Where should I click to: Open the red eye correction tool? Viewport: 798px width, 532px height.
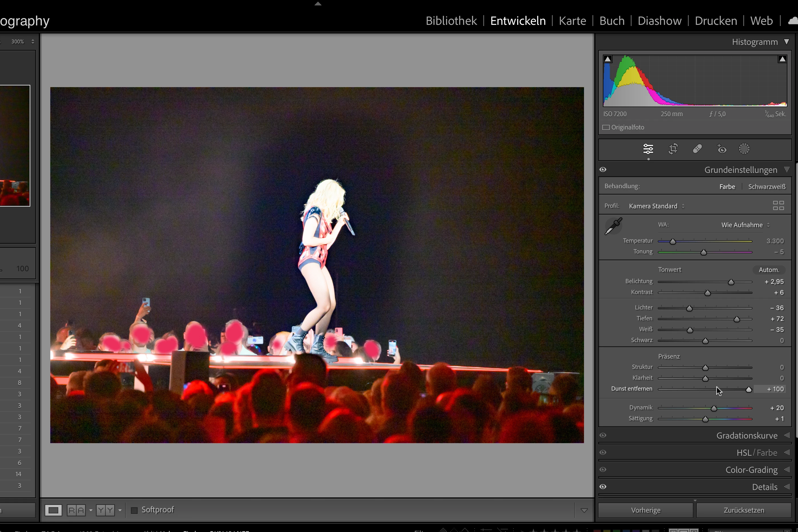(x=722, y=149)
